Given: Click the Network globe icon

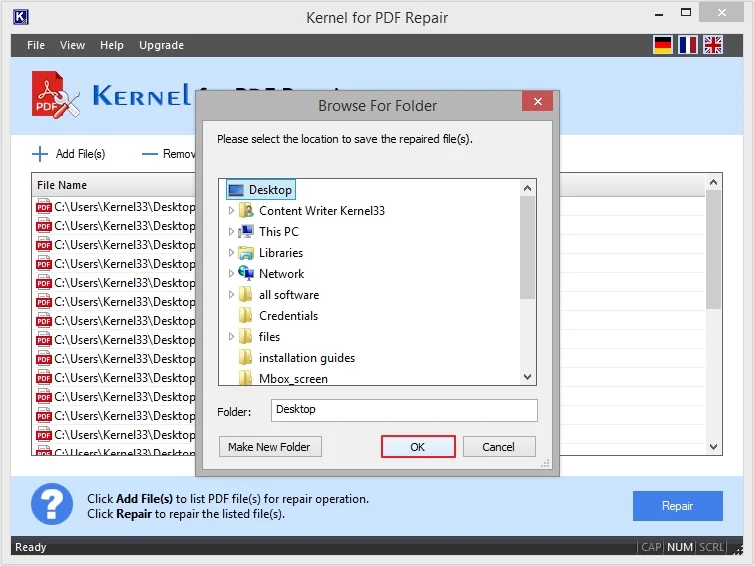Looking at the screenshot, I should [x=246, y=273].
